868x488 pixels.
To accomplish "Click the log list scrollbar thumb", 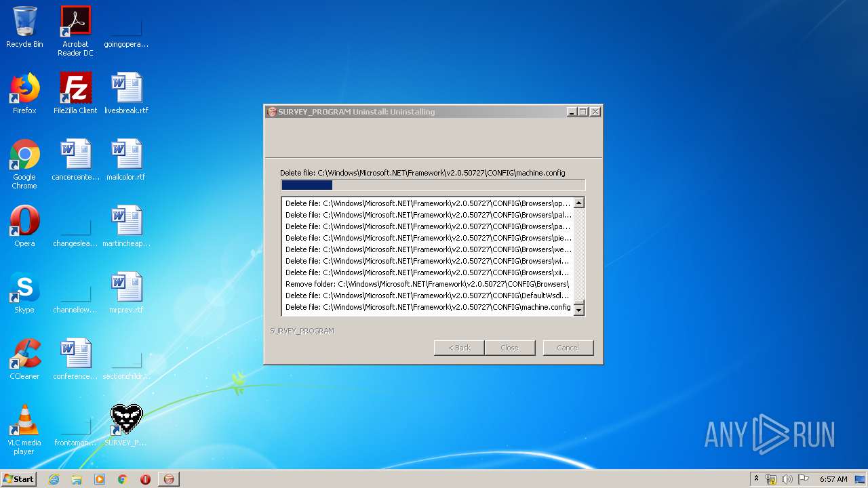I will [578, 303].
